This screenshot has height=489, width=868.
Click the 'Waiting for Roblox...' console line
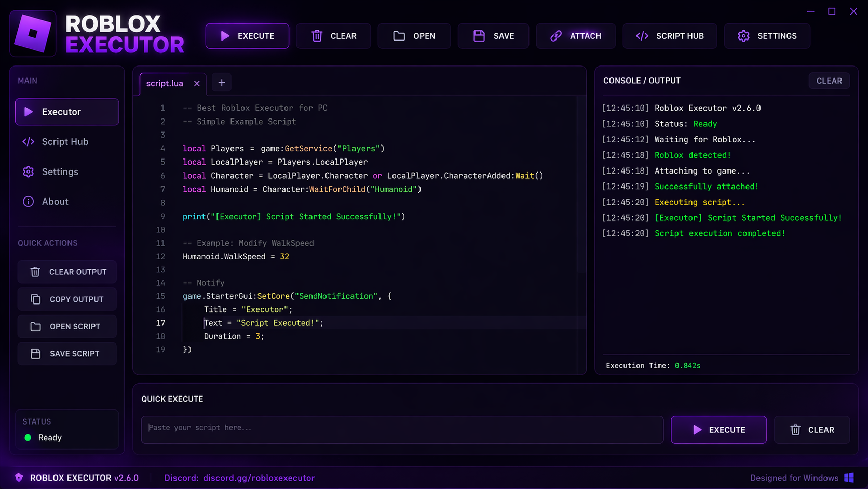tap(705, 139)
